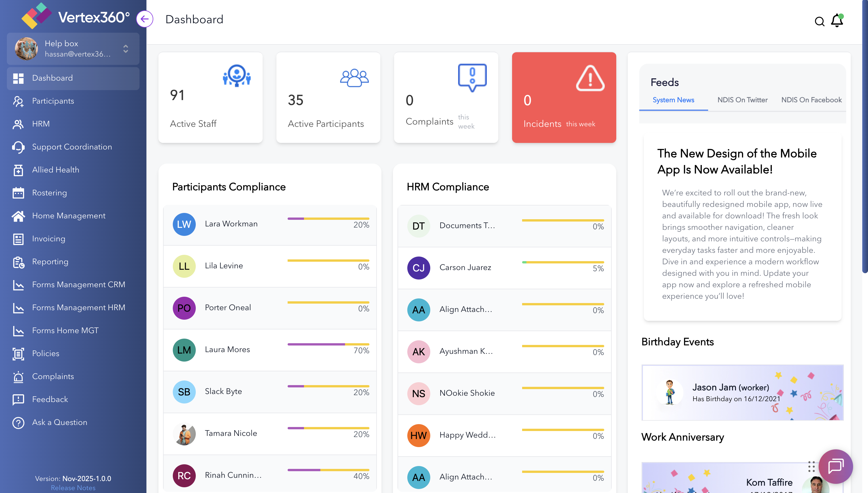Click the Ask a Question icon
The width and height of the screenshot is (868, 493).
[x=18, y=423]
